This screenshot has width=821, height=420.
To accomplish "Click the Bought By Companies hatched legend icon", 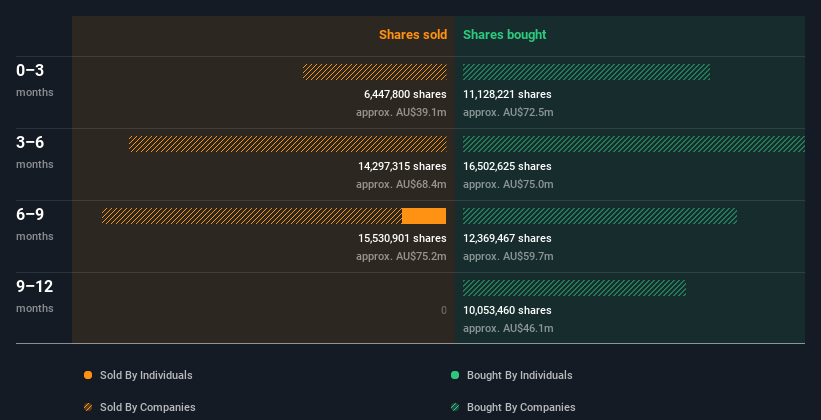I will [x=455, y=407].
